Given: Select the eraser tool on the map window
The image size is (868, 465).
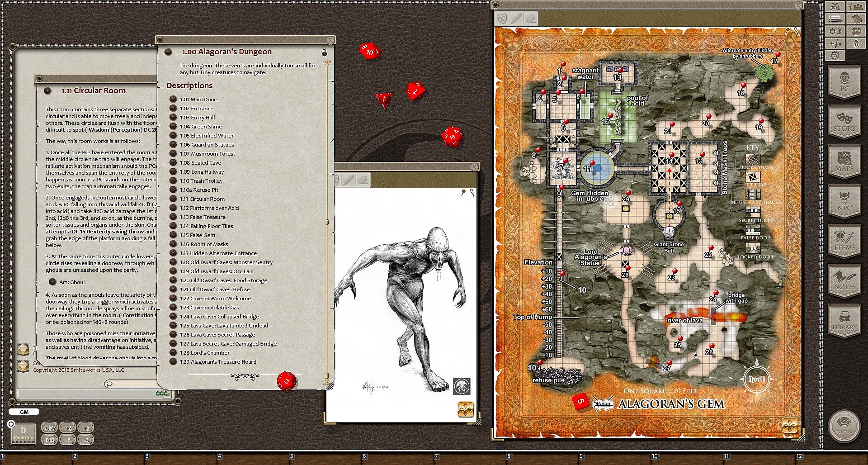Looking at the screenshot, I should point(532,19).
